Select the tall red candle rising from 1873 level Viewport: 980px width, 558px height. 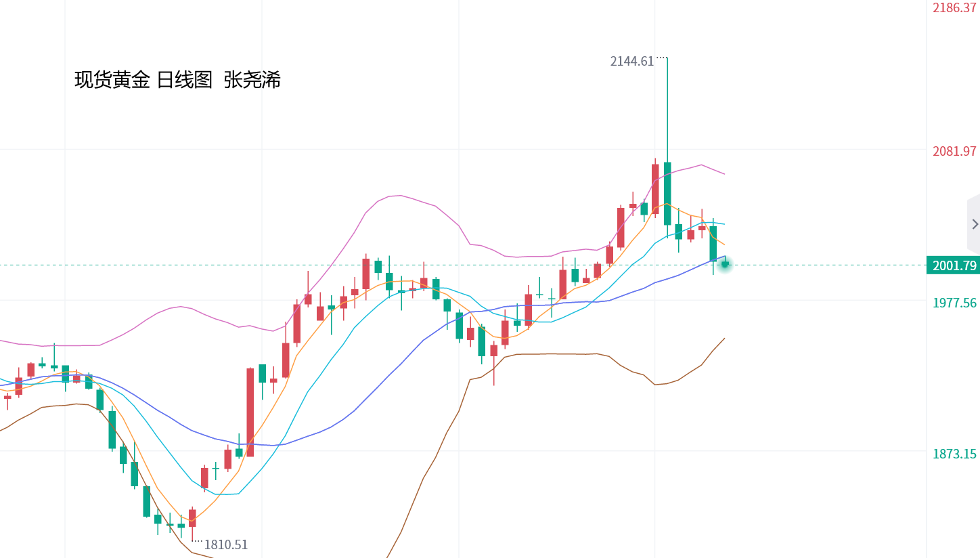250,412
